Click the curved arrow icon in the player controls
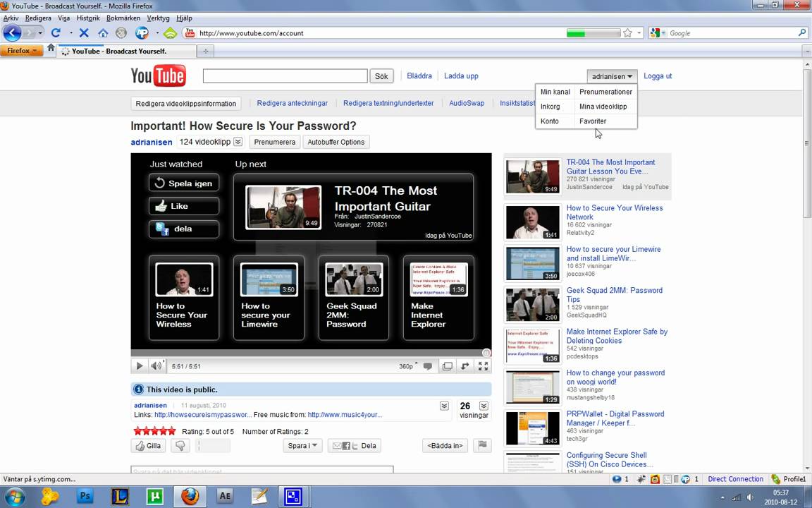812x508 pixels. pyautogui.click(x=465, y=366)
